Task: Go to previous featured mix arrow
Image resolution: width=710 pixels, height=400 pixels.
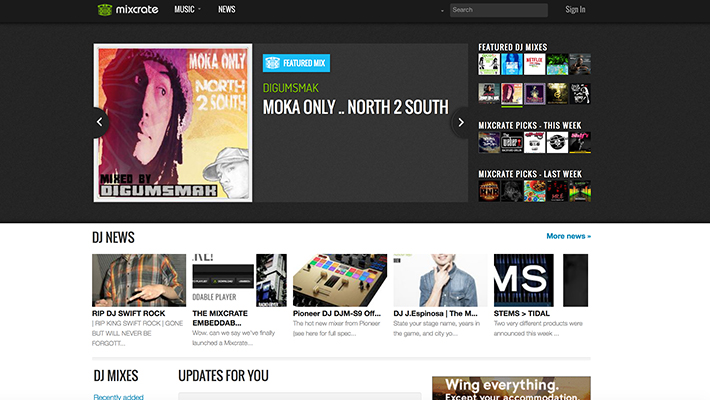Action: tap(99, 122)
